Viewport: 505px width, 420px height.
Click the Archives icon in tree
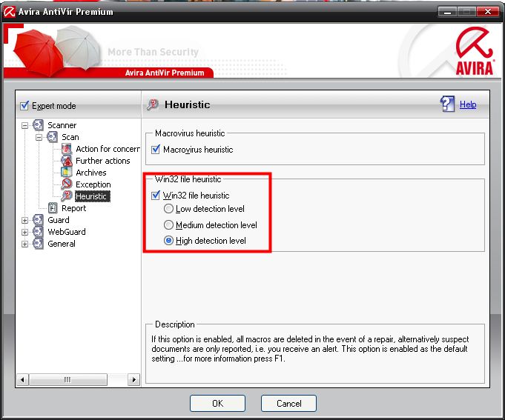[x=67, y=173]
